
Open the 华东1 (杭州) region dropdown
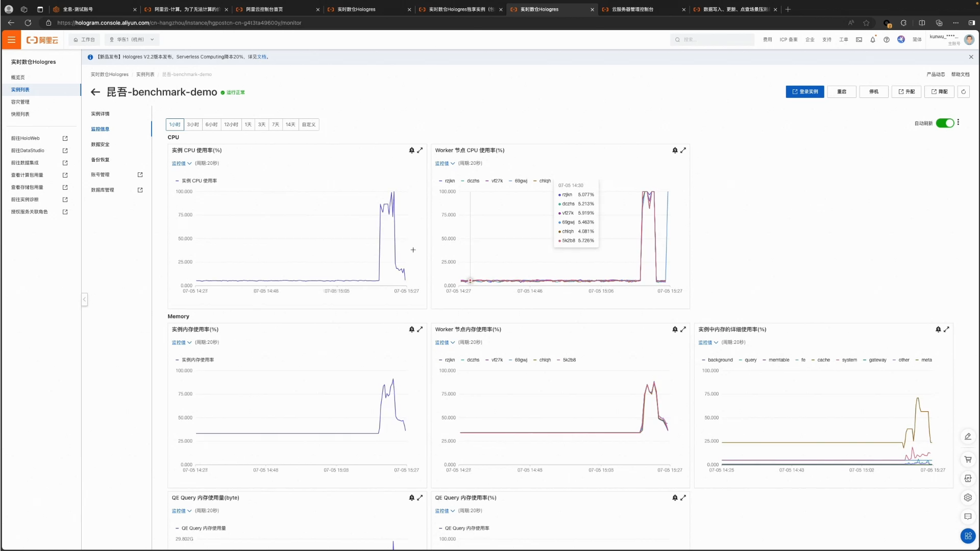coord(132,40)
